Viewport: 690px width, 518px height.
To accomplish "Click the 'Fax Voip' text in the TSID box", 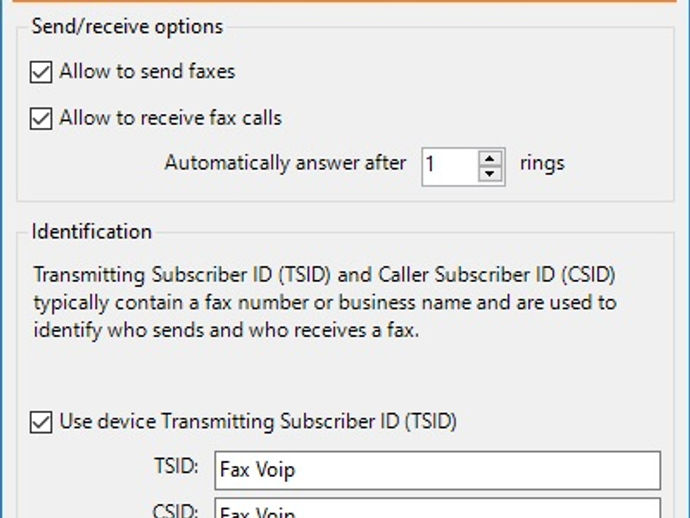I will click(x=257, y=470).
